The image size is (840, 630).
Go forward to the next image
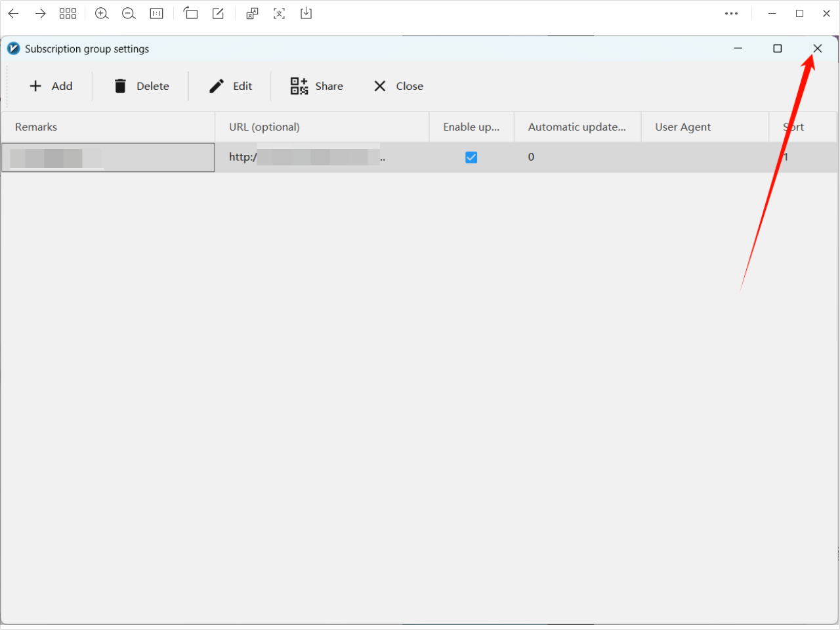(x=41, y=14)
